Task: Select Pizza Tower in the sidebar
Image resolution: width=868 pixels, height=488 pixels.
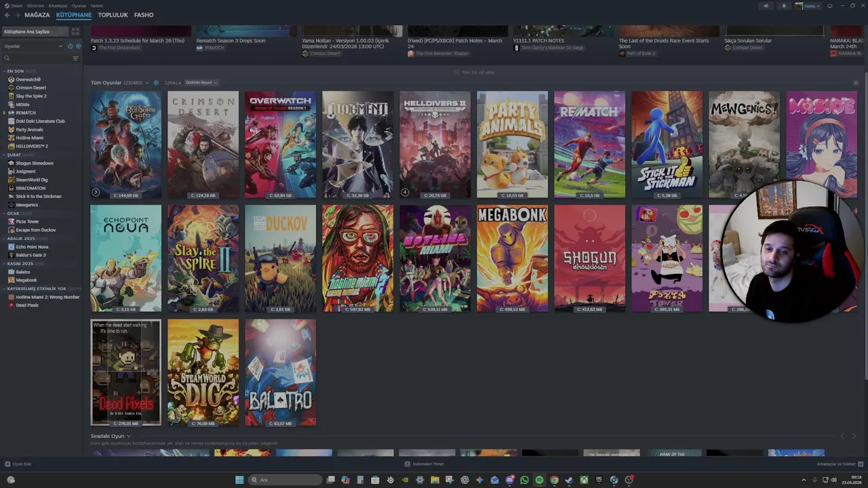Action: [x=28, y=222]
